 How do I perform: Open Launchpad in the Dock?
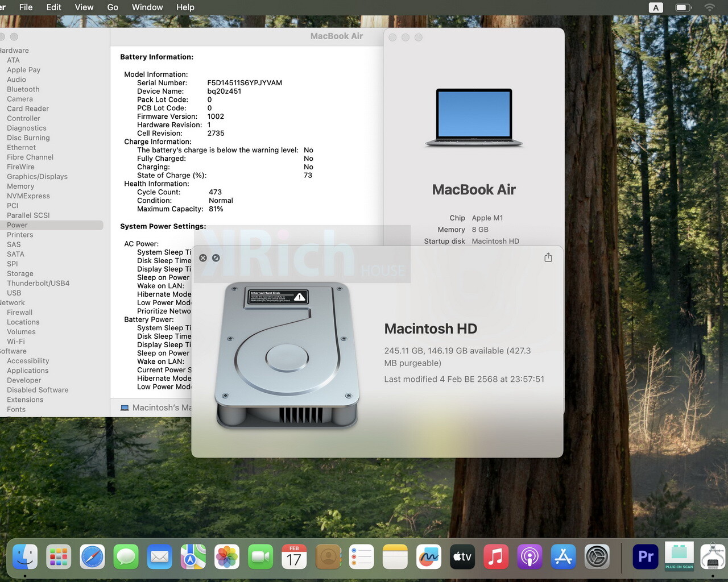pos(59,557)
